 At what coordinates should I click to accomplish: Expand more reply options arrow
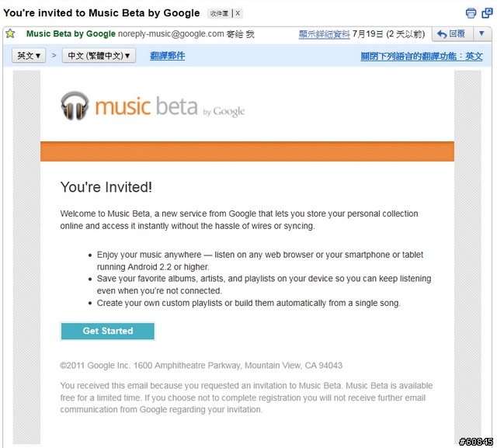pos(481,33)
